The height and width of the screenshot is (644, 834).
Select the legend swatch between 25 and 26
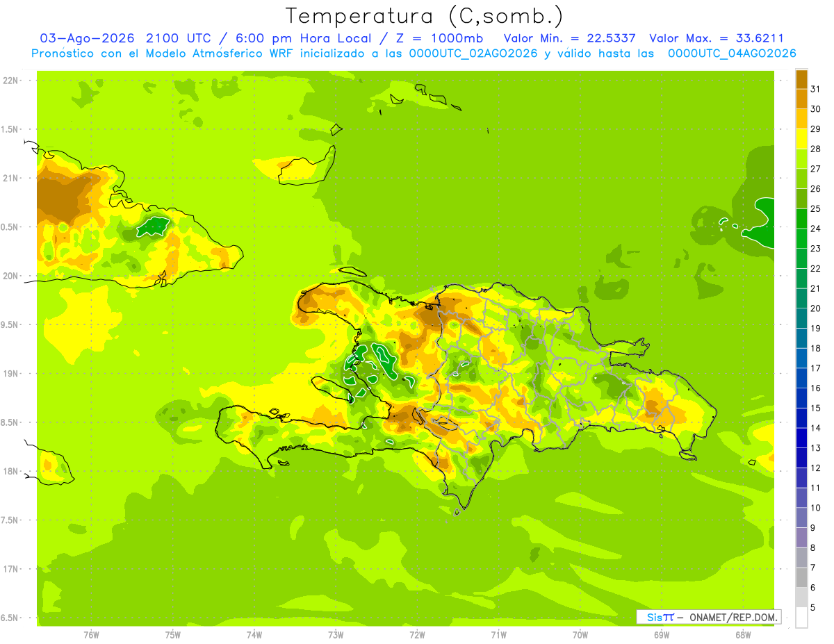801,199
